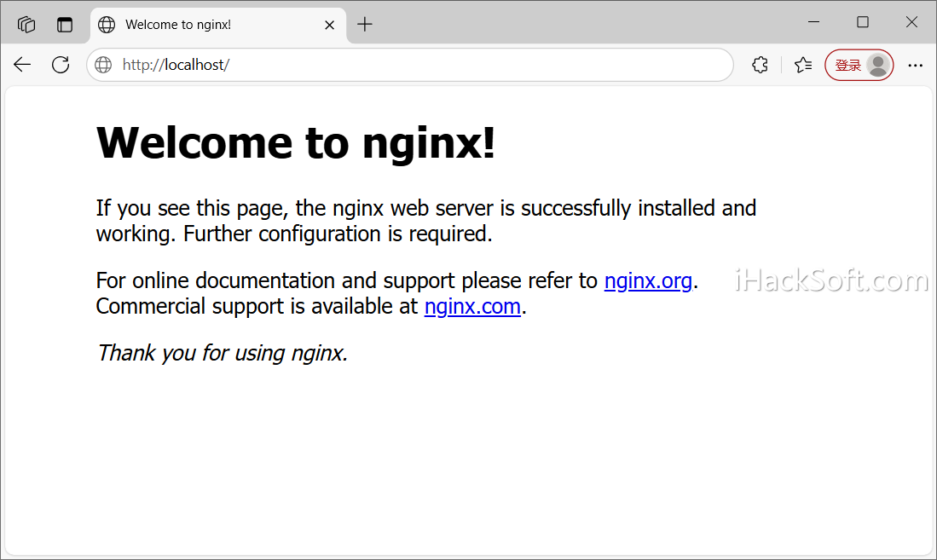The width and height of the screenshot is (937, 560).
Task: Go back to the previous page
Action: (x=22, y=65)
